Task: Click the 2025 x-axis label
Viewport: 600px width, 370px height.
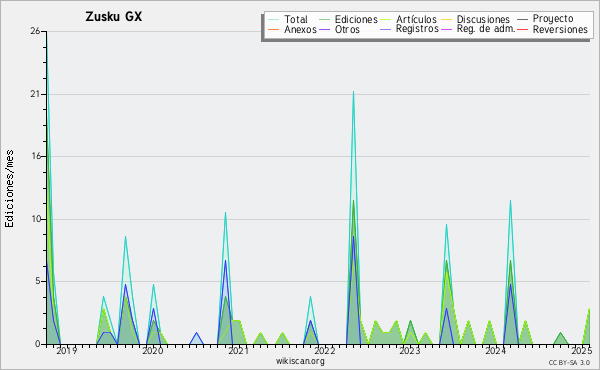Action: pyautogui.click(x=581, y=351)
